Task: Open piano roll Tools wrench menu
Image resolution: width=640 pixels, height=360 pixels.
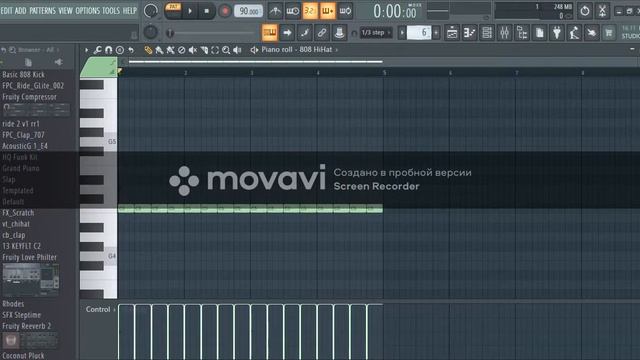Action: [97, 50]
